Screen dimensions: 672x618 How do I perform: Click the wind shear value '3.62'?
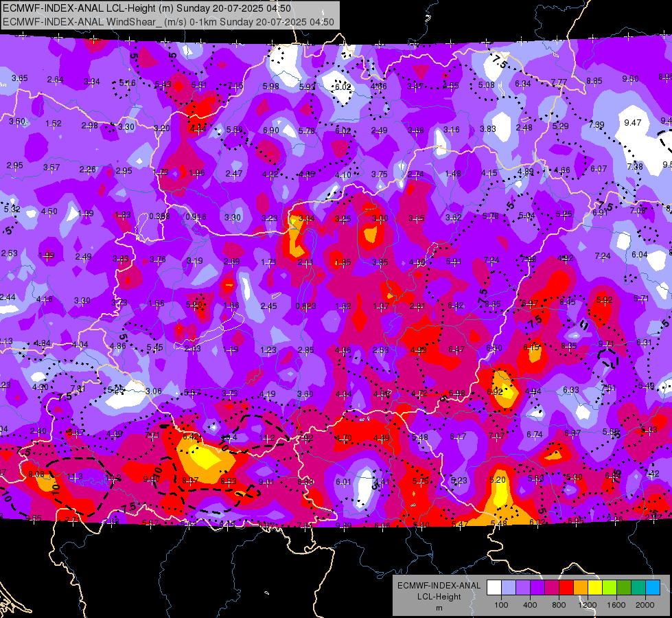tap(453, 217)
